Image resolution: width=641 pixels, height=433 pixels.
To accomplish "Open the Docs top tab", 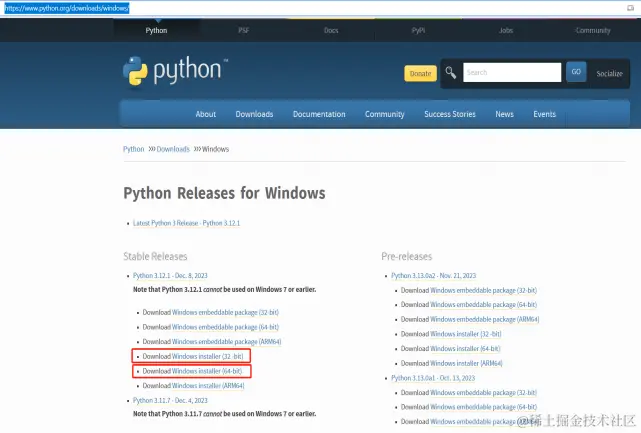I will (x=331, y=30).
